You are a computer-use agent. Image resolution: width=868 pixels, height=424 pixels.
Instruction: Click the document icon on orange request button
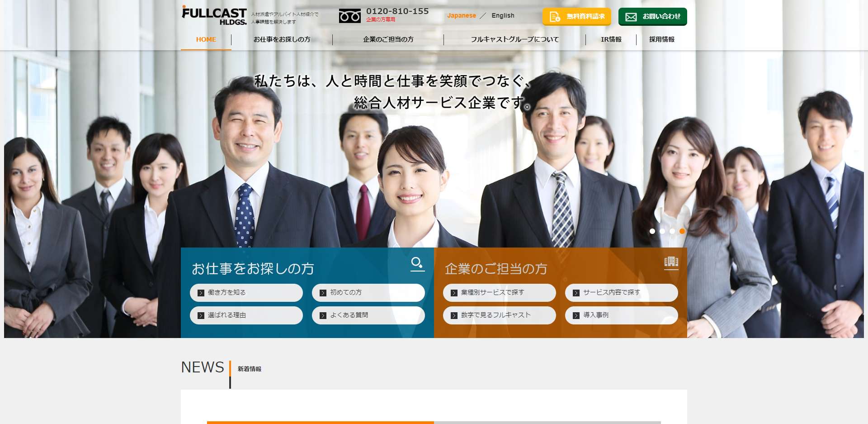point(555,17)
